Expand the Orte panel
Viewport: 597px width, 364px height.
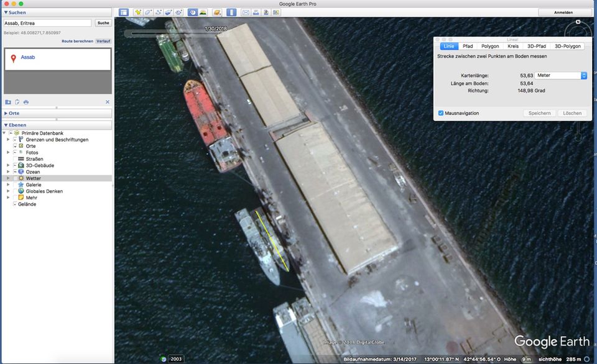tap(6, 113)
